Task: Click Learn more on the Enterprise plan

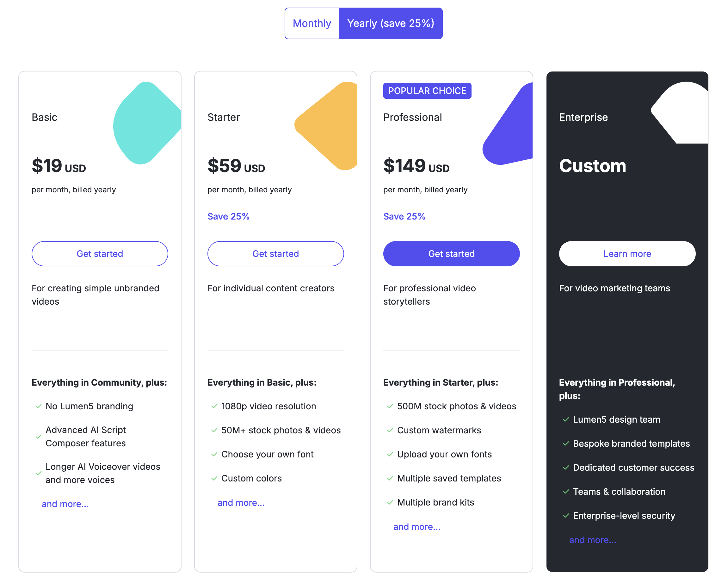Action: pyautogui.click(x=627, y=254)
